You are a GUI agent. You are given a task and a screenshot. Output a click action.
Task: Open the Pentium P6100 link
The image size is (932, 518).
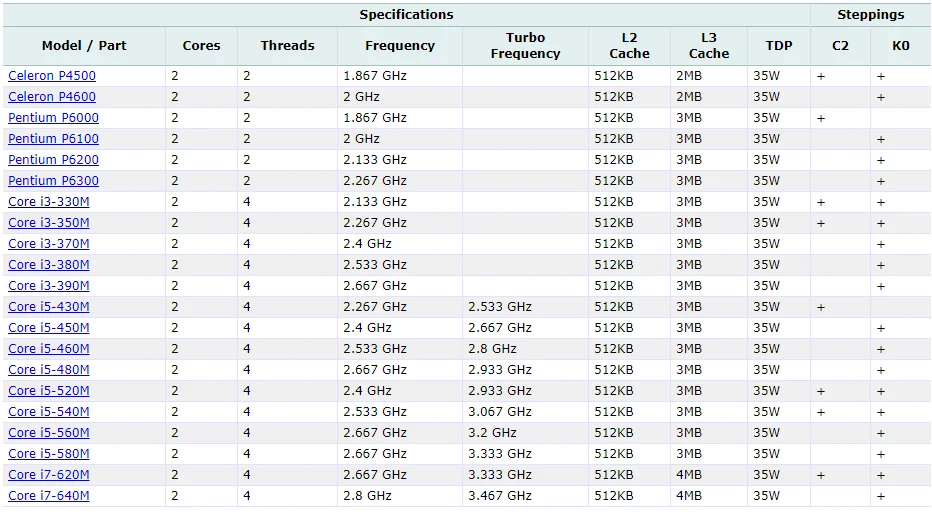[53, 139]
